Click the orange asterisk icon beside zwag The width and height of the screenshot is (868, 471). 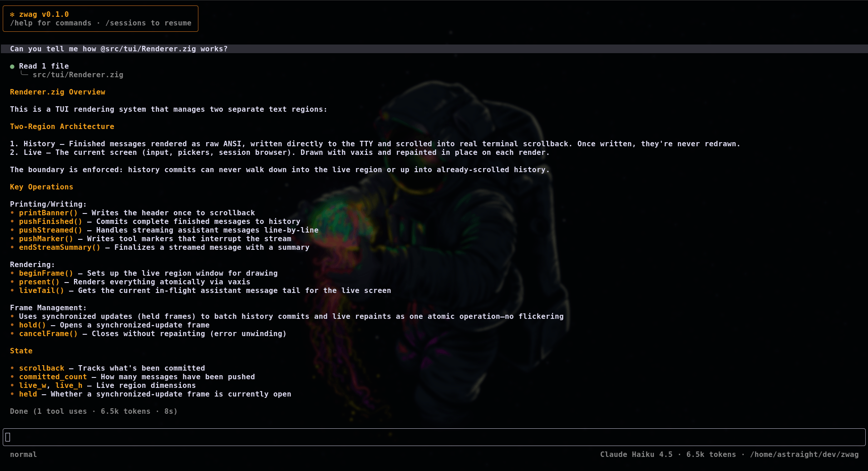[x=12, y=15]
